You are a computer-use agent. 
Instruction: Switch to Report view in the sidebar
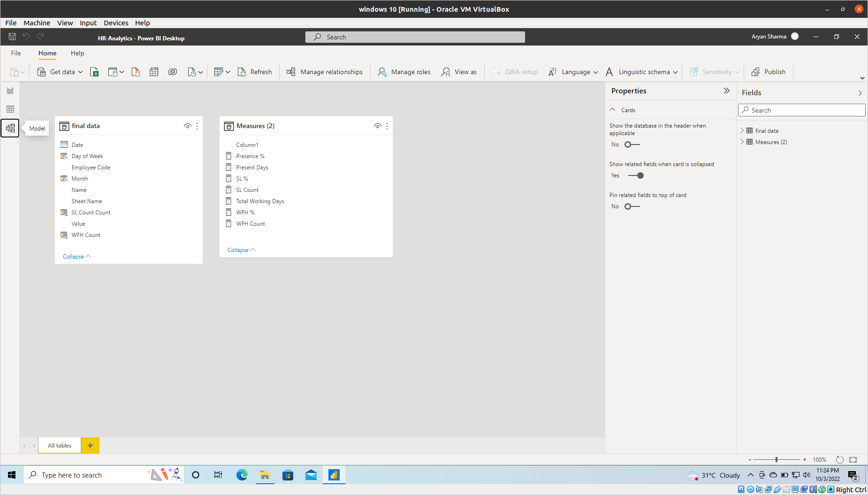click(x=10, y=91)
